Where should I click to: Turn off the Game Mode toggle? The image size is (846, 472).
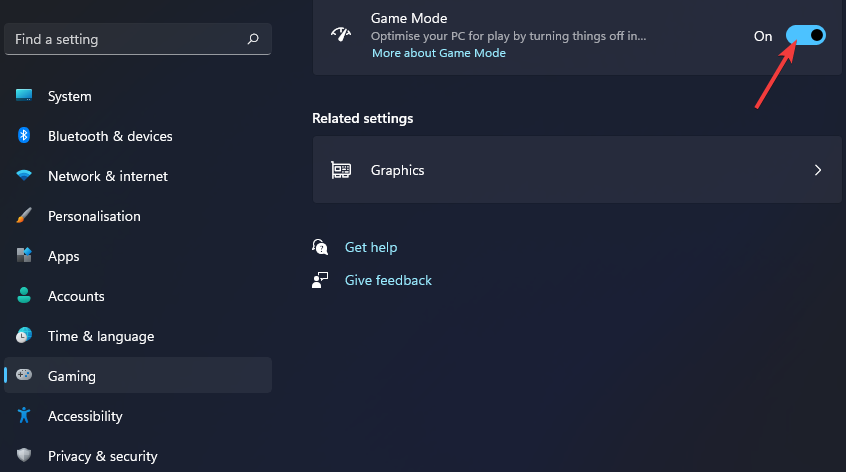click(x=806, y=36)
